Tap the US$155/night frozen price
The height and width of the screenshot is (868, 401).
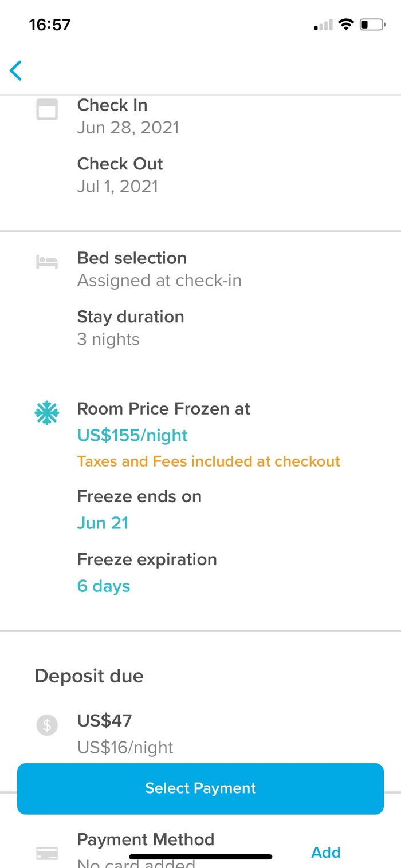pyautogui.click(x=132, y=435)
